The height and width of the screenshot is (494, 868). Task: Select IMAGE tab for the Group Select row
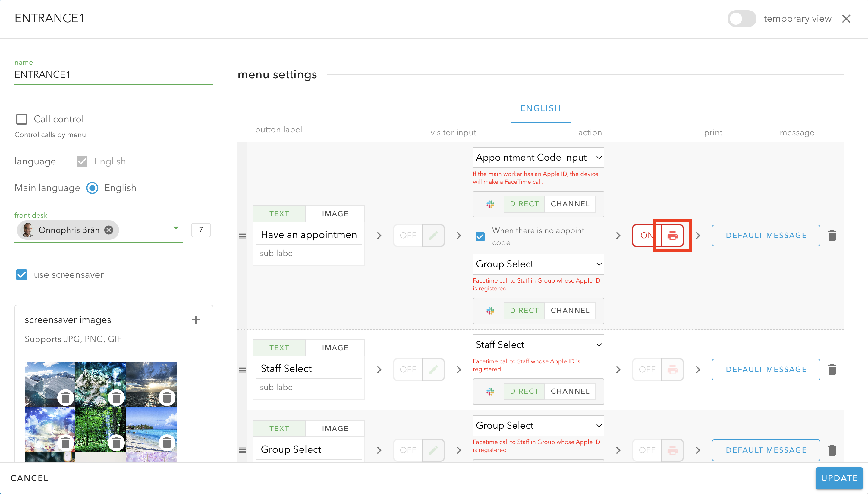tap(335, 429)
